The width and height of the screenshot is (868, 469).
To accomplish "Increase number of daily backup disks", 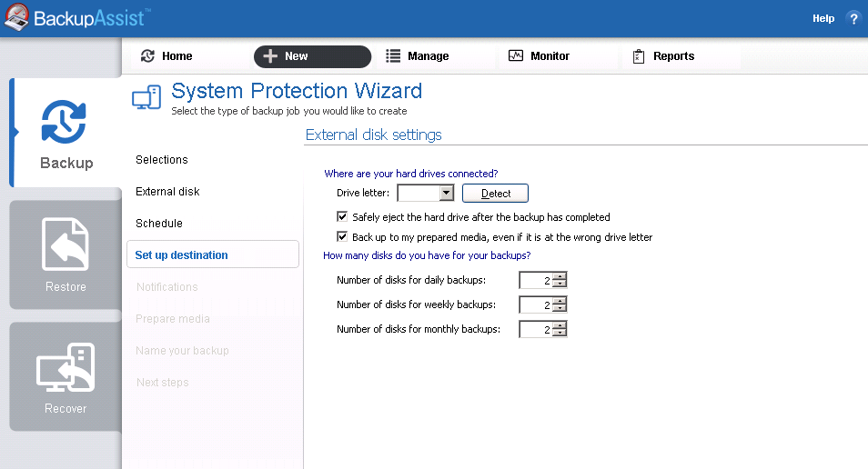I will (x=560, y=276).
